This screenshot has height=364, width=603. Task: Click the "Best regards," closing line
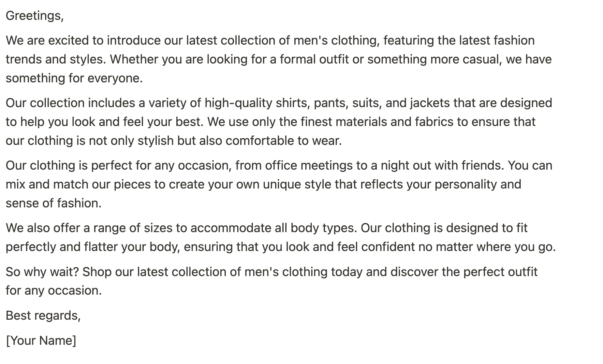click(43, 315)
